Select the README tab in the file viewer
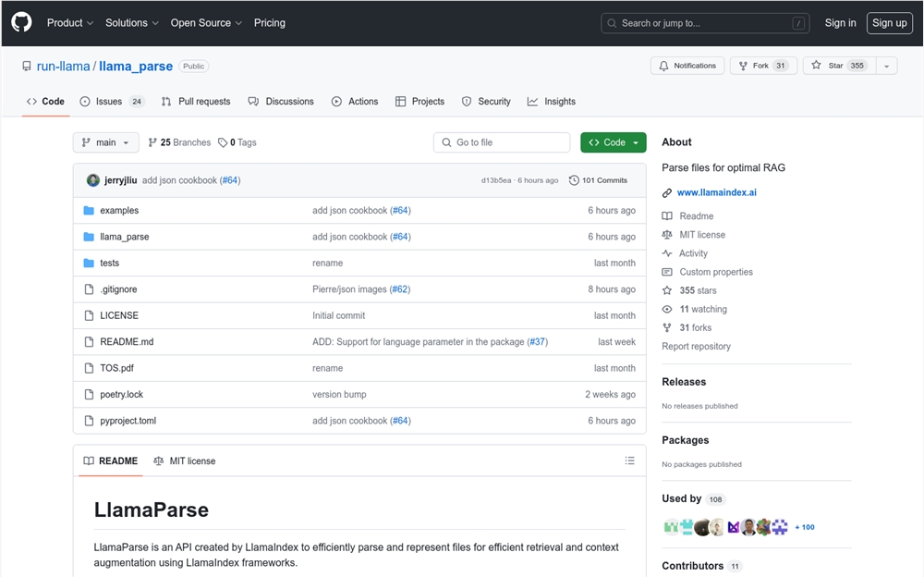This screenshot has height=577, width=924. (x=111, y=460)
